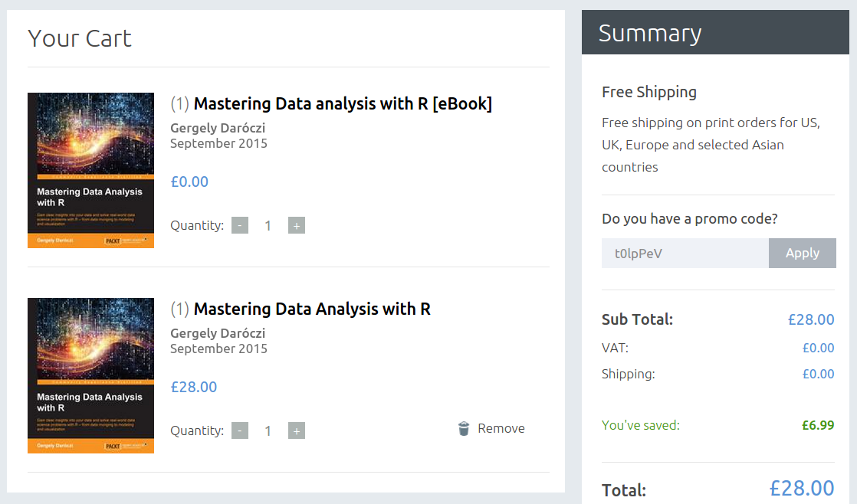Screen dimensions: 857x504
Task: Click the Total £28.00 amount
Action: coord(802,488)
